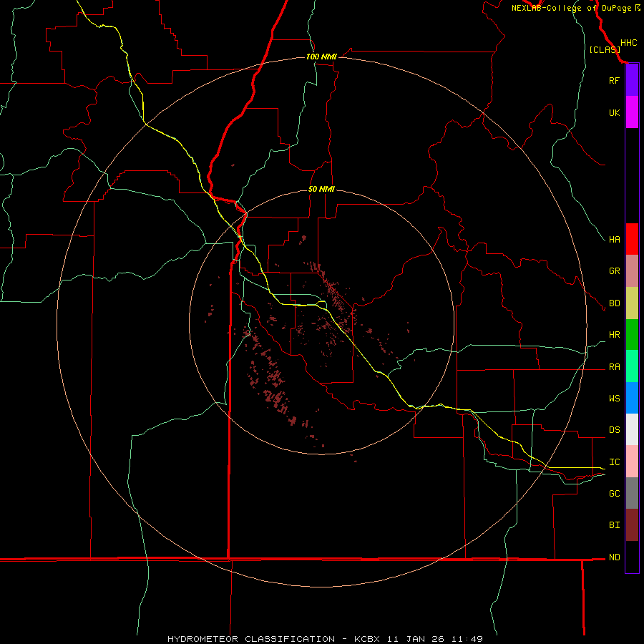Click the GR legend label
This screenshot has width=644, height=644.
[614, 271]
